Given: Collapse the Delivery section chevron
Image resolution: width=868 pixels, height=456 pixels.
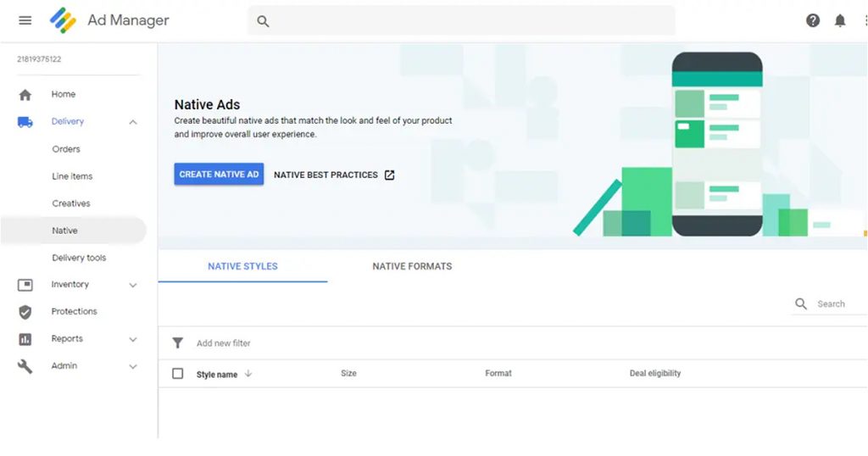Looking at the screenshot, I should [133, 122].
